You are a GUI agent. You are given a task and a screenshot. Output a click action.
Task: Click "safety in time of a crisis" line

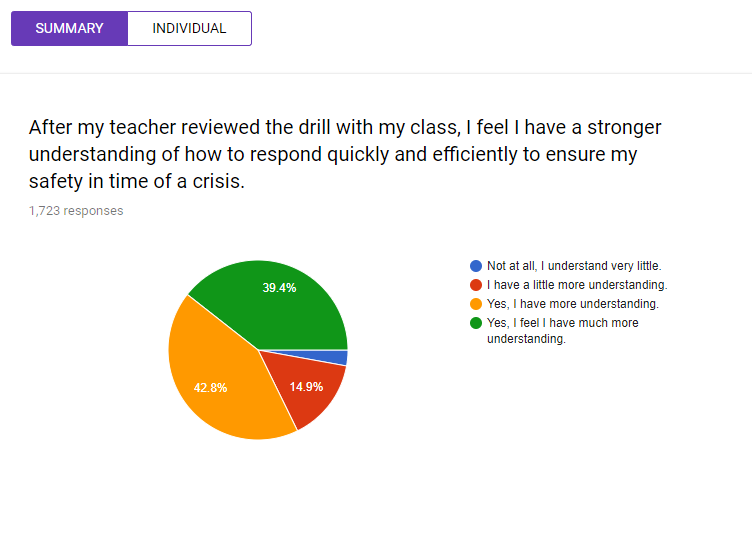(x=137, y=181)
